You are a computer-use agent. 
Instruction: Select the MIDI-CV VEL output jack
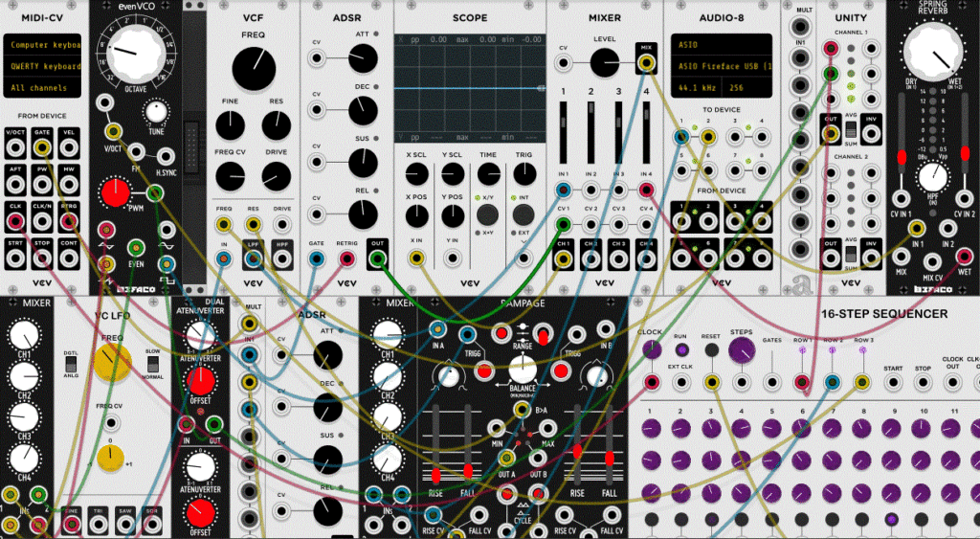69,147
